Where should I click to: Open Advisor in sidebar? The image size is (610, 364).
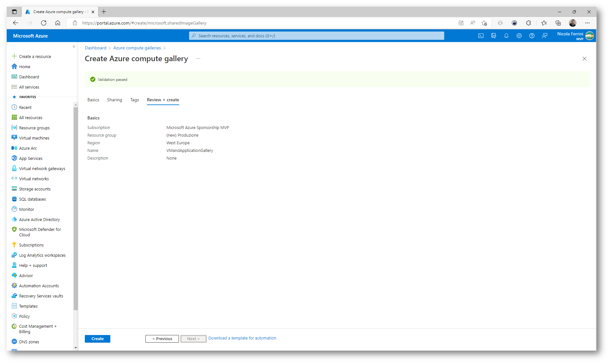coord(26,275)
